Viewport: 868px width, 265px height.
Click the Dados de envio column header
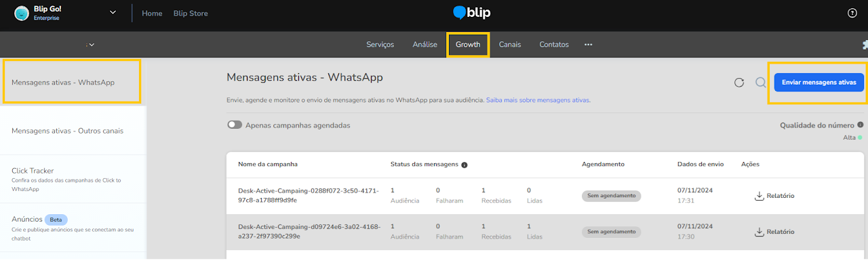[x=701, y=165]
